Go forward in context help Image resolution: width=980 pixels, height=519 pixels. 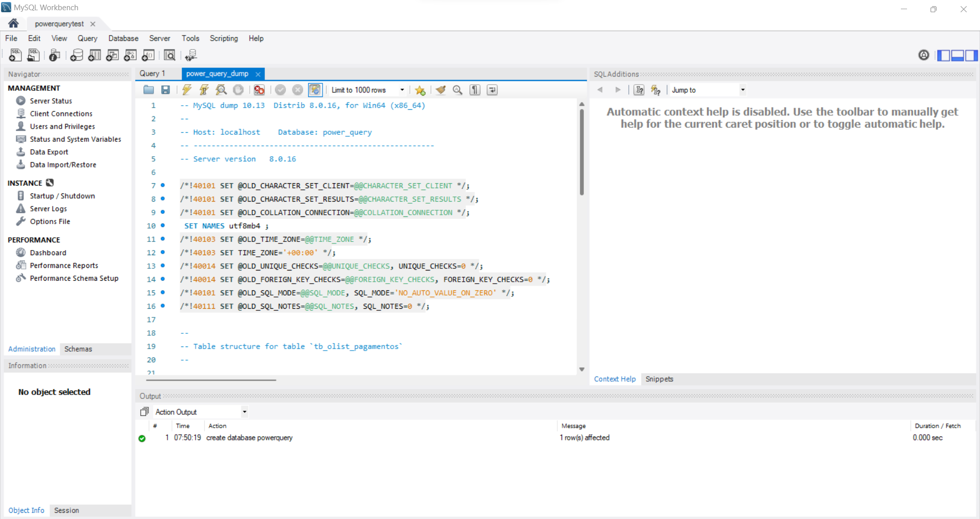pos(618,90)
